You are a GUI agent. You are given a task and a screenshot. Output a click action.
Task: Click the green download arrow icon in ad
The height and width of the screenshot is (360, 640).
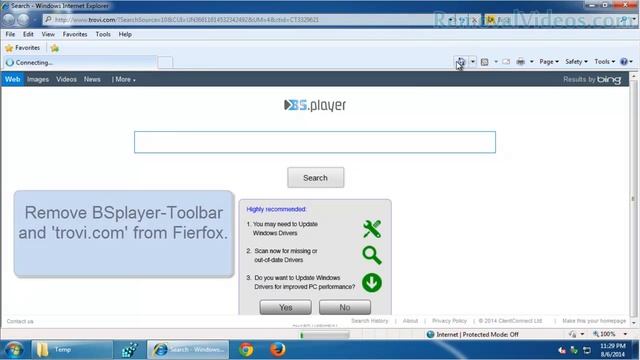pos(372,282)
